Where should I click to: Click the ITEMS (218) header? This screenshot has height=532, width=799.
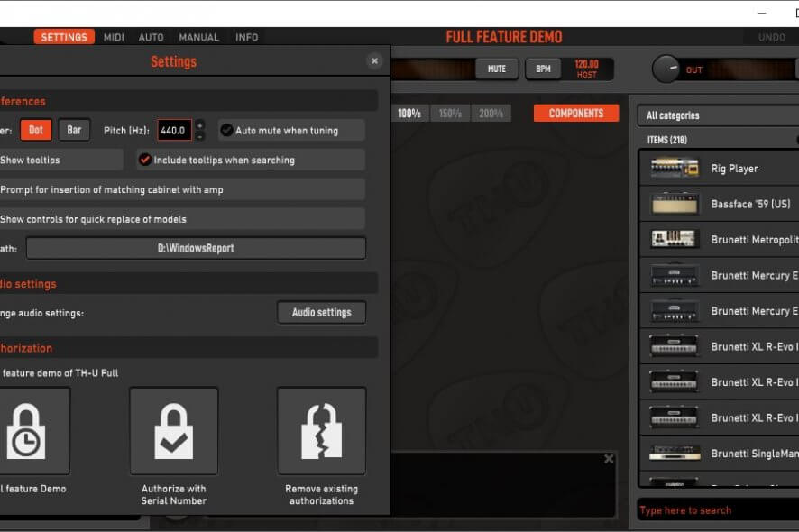(x=667, y=140)
